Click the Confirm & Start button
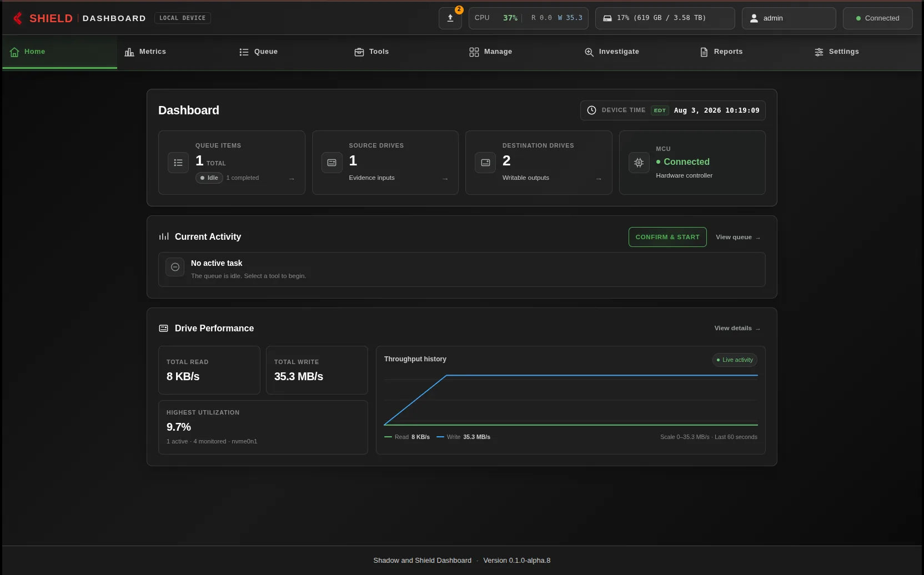924x575 pixels. point(667,237)
